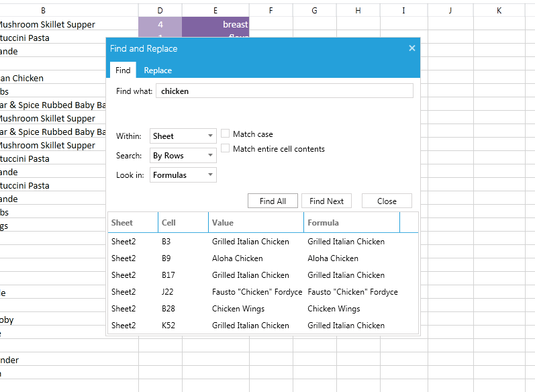Click the Find All button

click(273, 201)
